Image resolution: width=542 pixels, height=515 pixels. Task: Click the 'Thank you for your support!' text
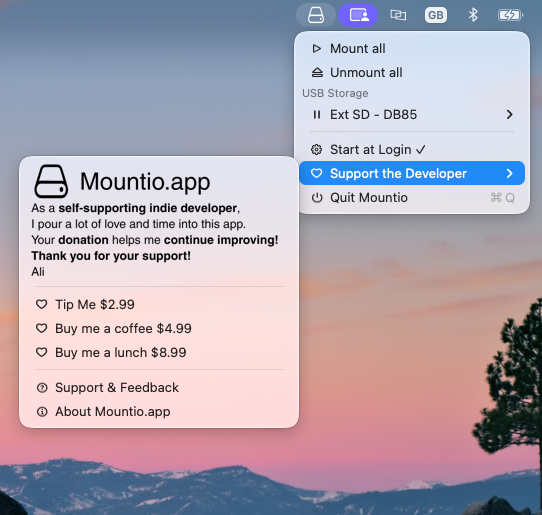click(x=111, y=256)
